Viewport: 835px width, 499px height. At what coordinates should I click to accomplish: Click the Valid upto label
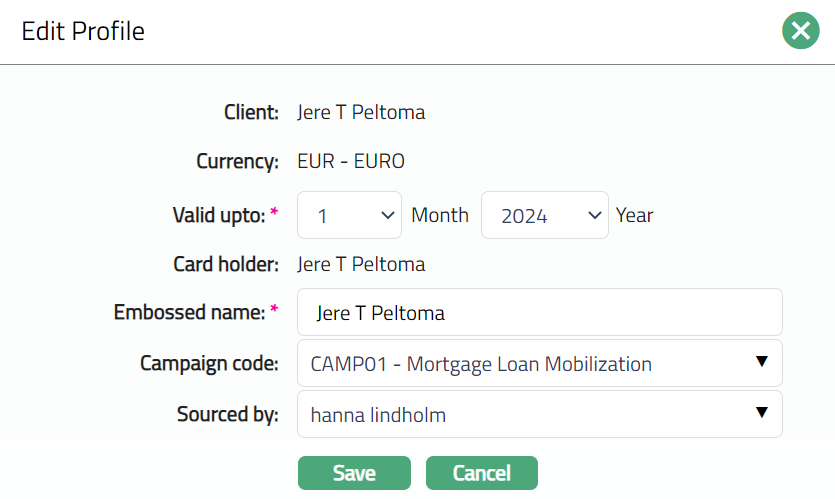tap(219, 215)
